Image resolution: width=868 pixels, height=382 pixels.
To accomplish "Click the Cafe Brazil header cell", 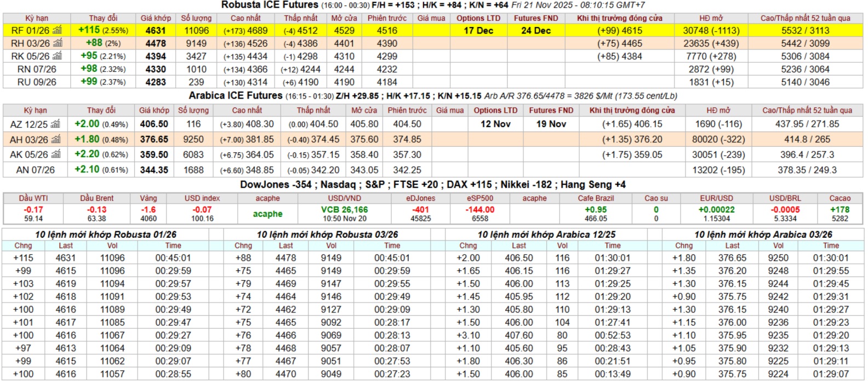I will click(x=596, y=198).
